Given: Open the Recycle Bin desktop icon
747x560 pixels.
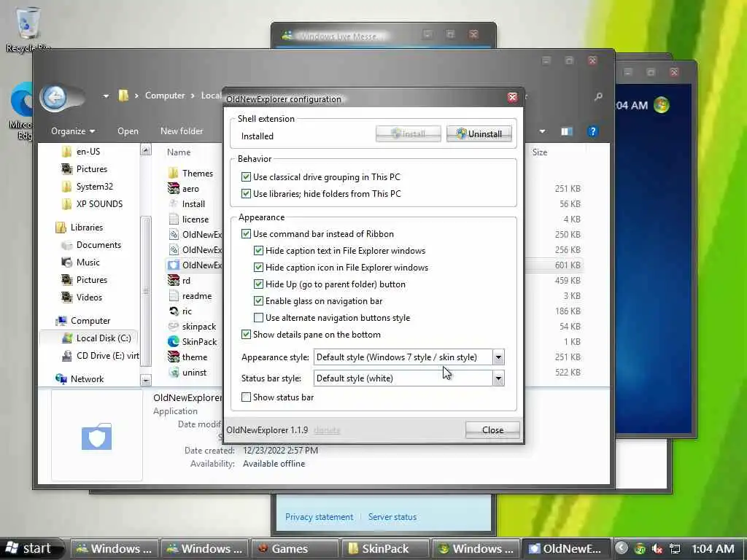Looking at the screenshot, I should point(28,28).
